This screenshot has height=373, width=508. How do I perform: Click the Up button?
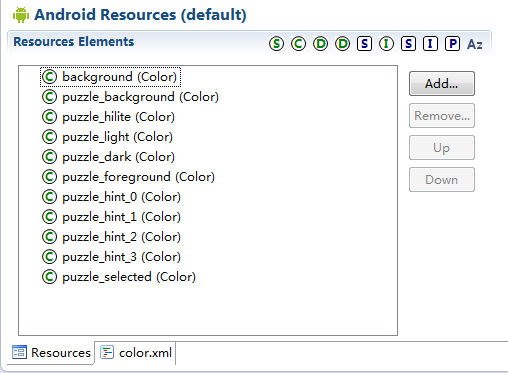[442, 148]
